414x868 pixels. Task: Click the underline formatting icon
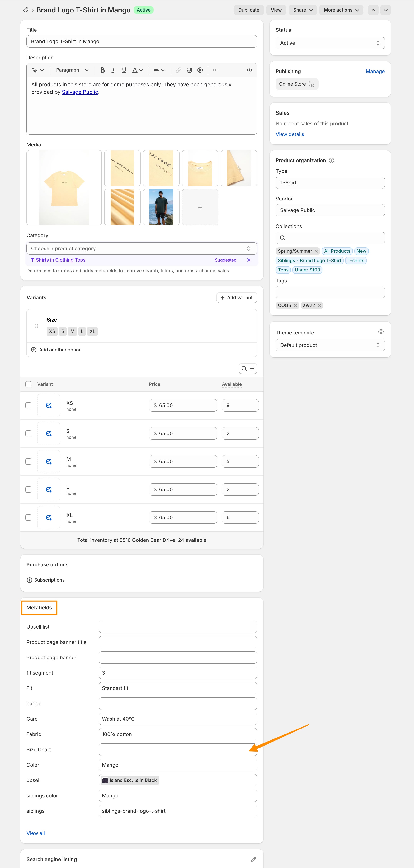124,70
